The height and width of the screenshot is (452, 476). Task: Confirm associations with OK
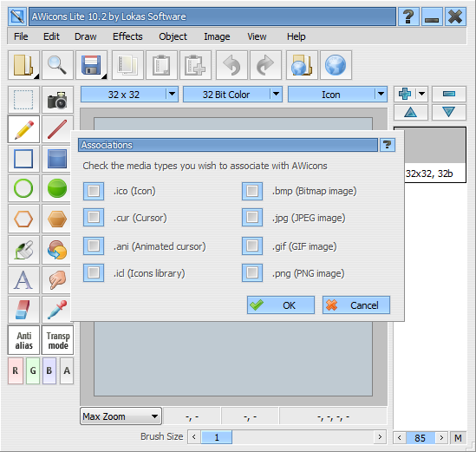point(281,305)
